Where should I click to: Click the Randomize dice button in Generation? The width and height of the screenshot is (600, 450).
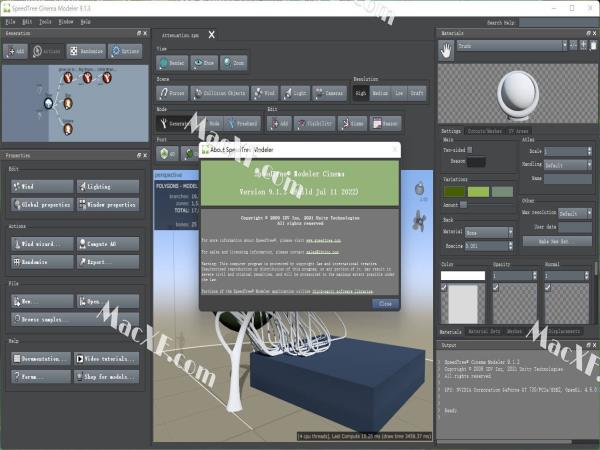click(86, 51)
